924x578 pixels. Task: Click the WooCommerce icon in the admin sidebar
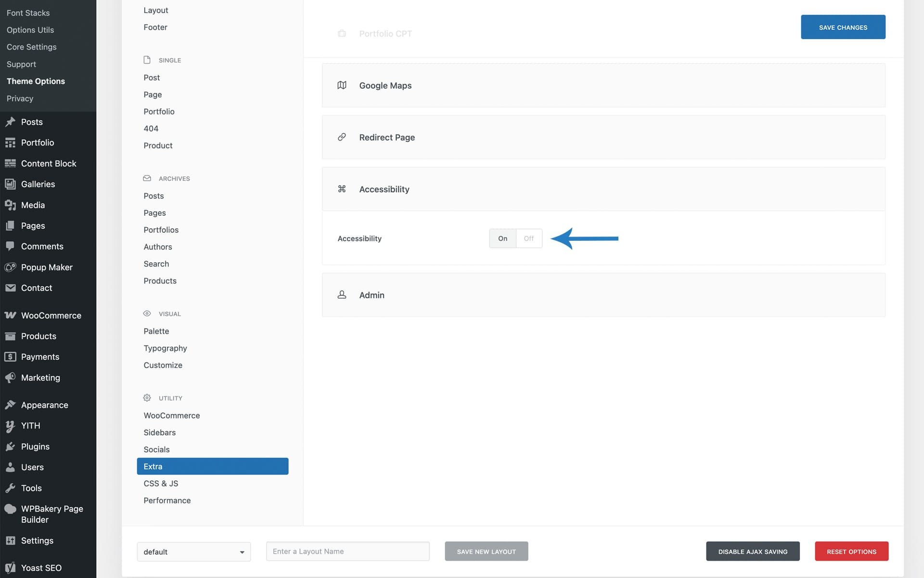(x=10, y=315)
